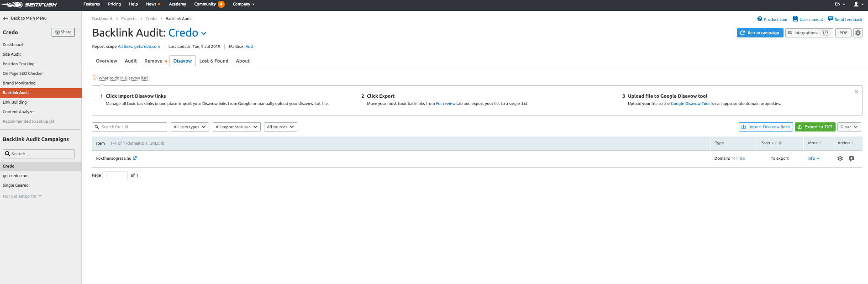Focus the Search for URL field
The height and width of the screenshot is (284, 868).
(x=129, y=127)
